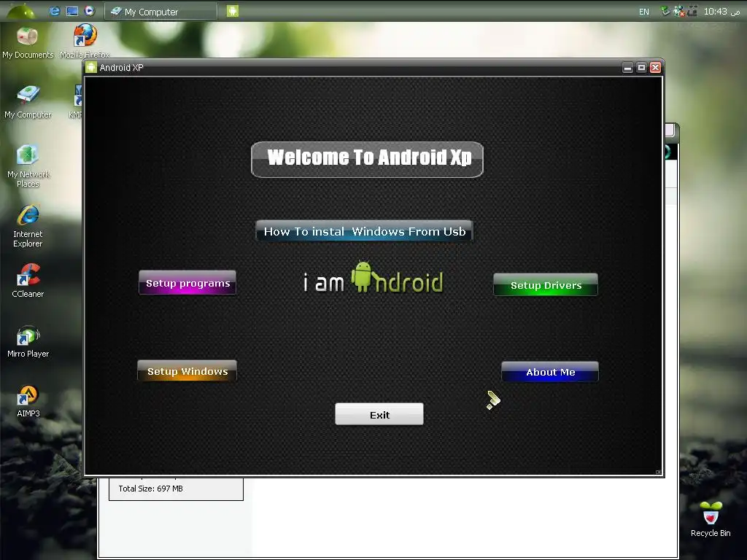This screenshot has height=560, width=747.
Task: Click the Exit button
Action: click(379, 414)
